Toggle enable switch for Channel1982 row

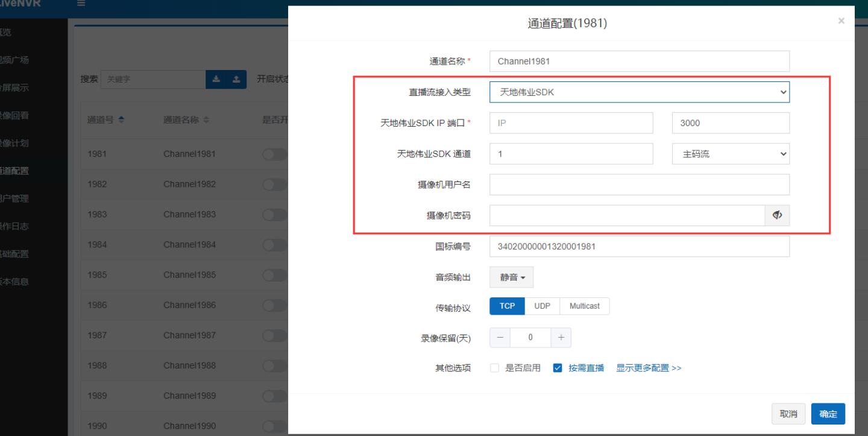point(275,184)
